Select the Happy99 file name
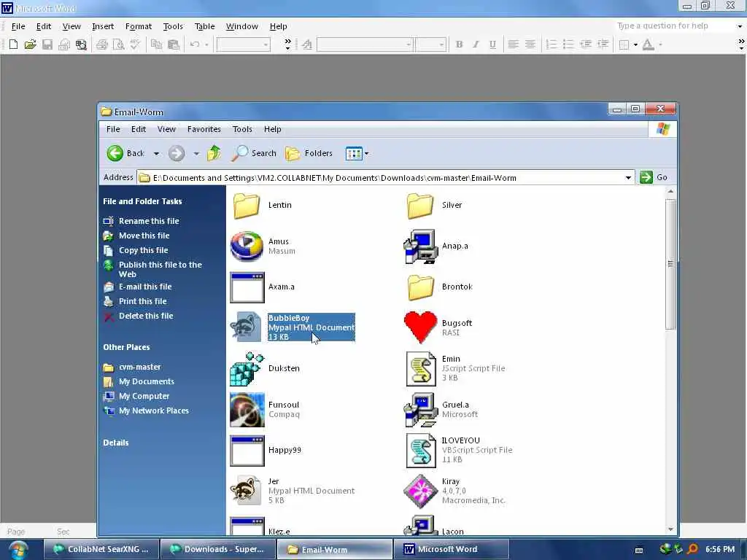The height and width of the screenshot is (560, 747). 285,450
